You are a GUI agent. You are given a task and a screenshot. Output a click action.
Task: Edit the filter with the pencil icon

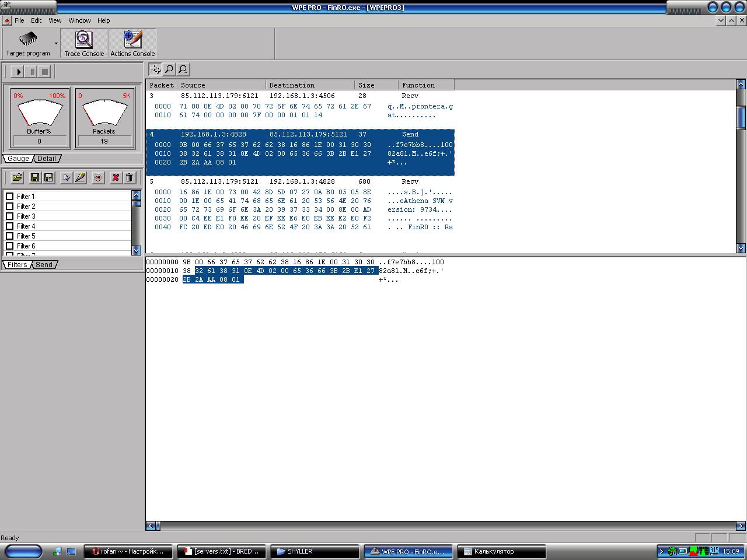point(80,177)
